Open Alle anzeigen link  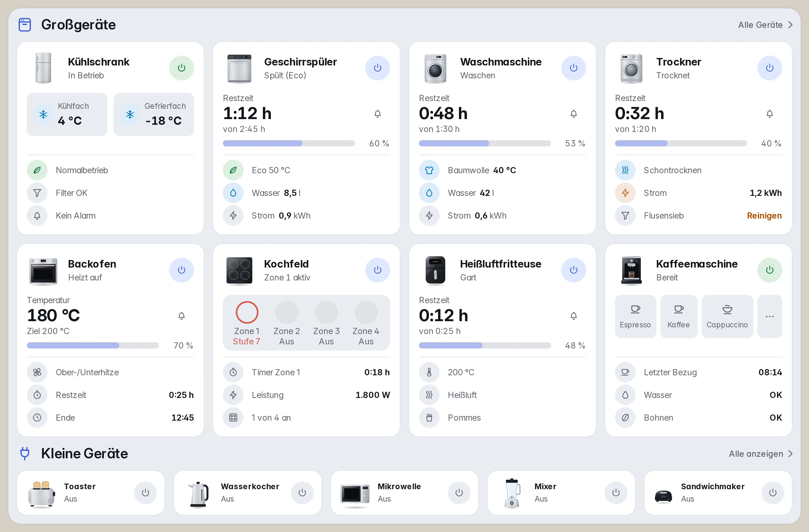coord(761,454)
